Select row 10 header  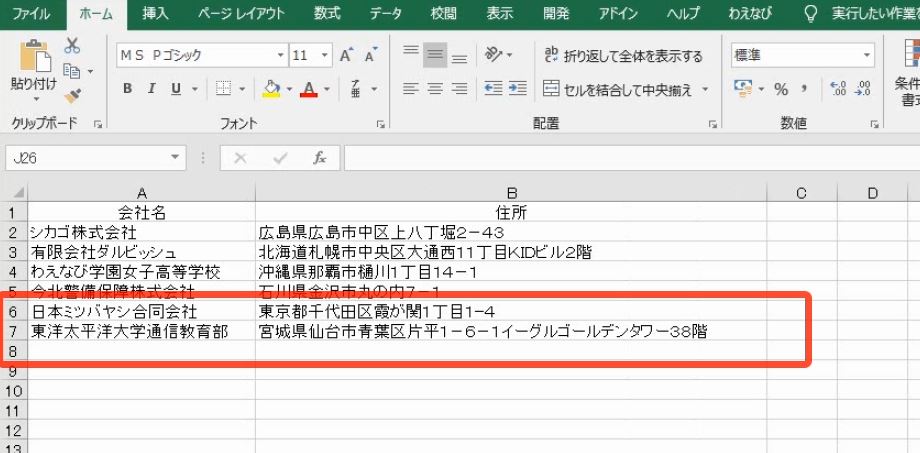[x=13, y=390]
